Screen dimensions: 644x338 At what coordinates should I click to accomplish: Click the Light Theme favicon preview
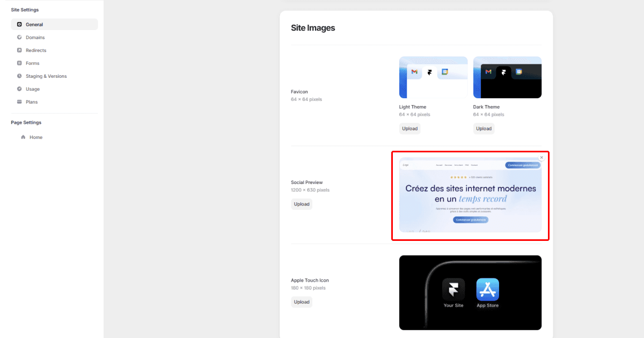pos(433,77)
